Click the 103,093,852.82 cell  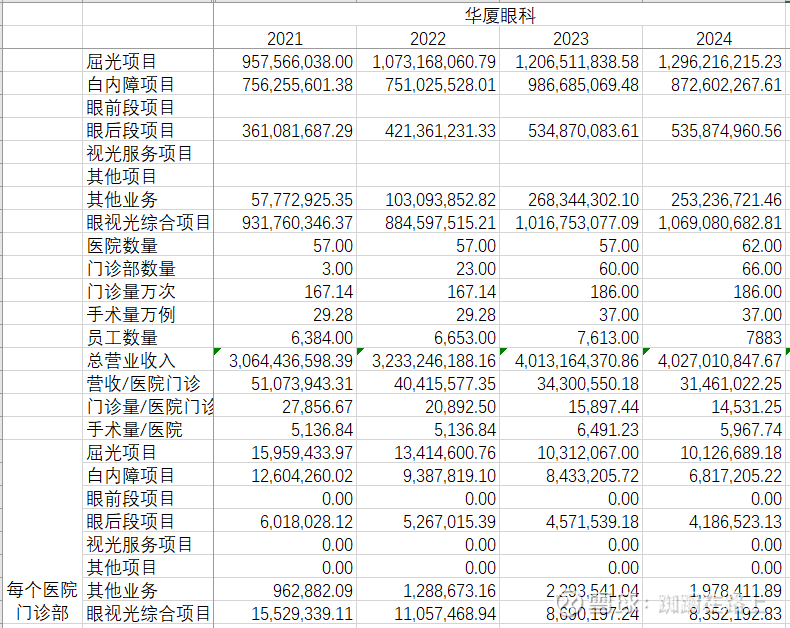tap(428, 199)
